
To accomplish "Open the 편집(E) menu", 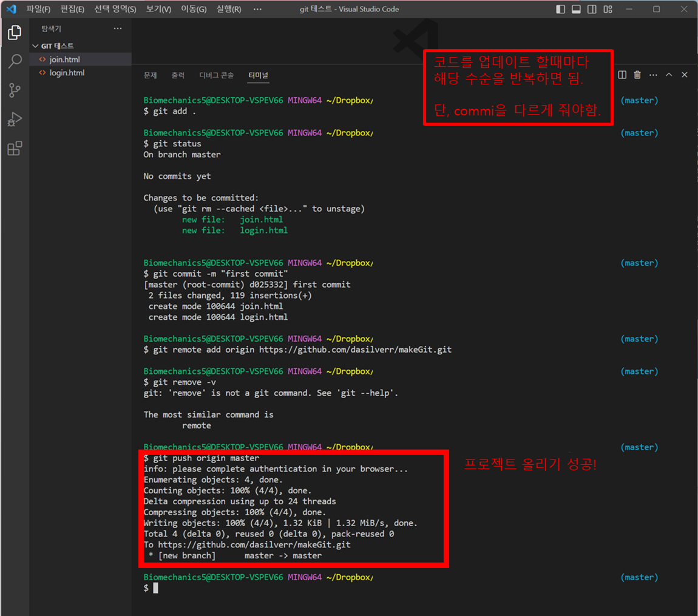I will [72, 9].
